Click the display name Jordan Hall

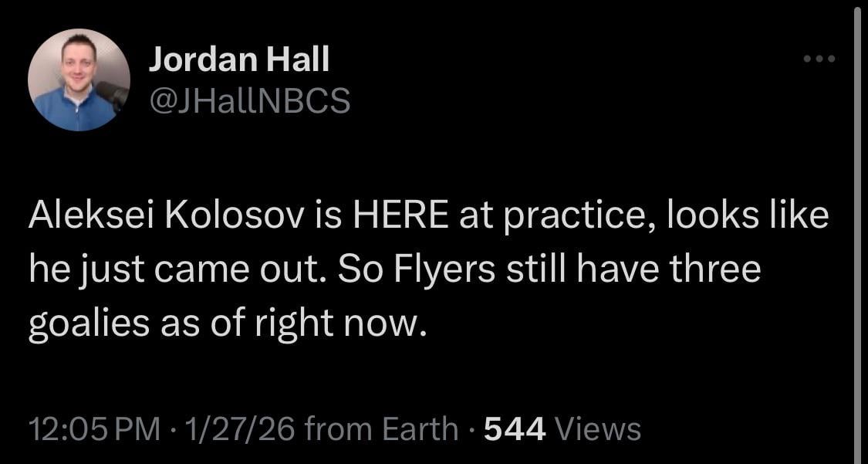(x=240, y=57)
